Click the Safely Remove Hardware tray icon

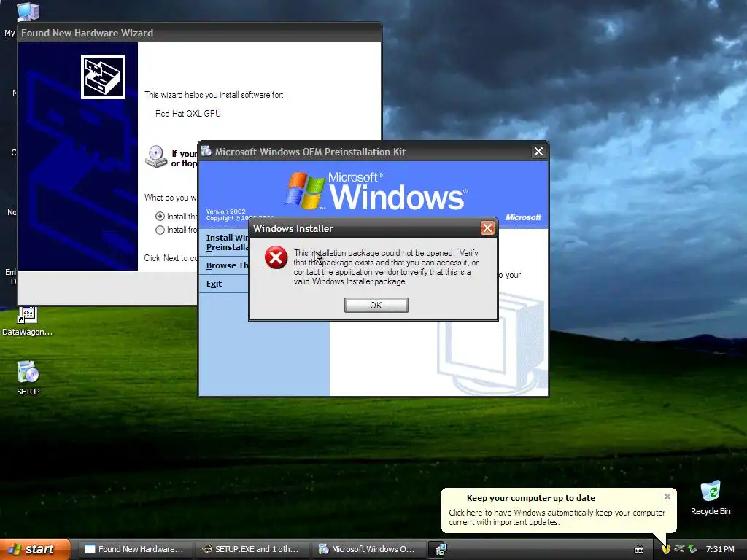coord(693,549)
